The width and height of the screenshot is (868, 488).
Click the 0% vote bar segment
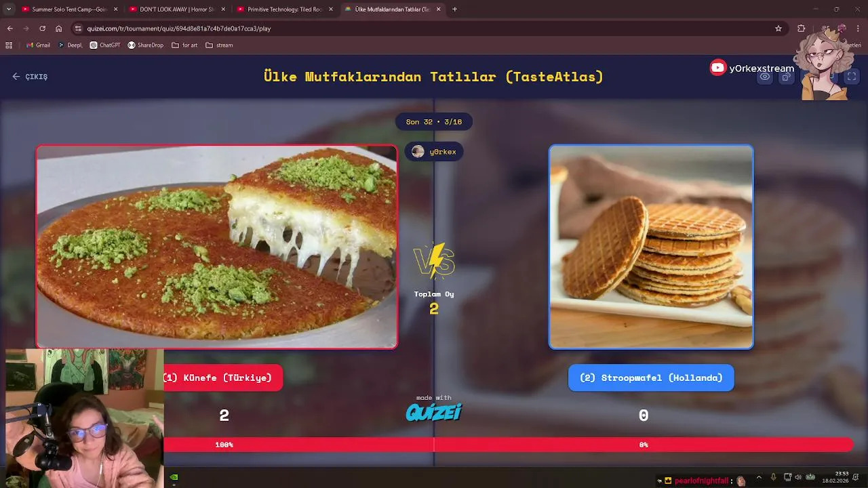click(644, 445)
